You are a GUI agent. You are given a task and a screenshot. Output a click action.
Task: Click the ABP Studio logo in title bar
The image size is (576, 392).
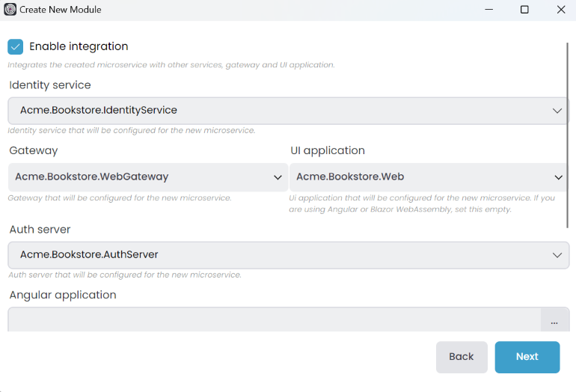coord(10,10)
